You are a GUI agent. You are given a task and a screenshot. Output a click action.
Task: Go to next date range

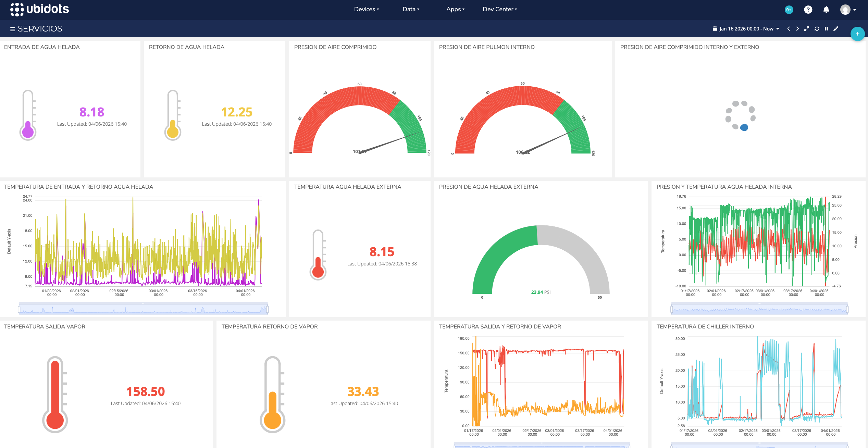(x=797, y=29)
